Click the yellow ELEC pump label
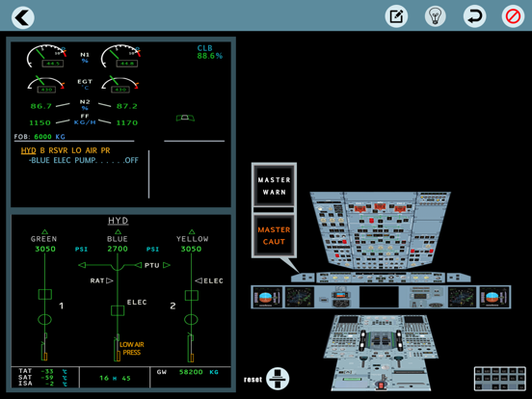The height and width of the screenshot is (399, 532). 213,280
